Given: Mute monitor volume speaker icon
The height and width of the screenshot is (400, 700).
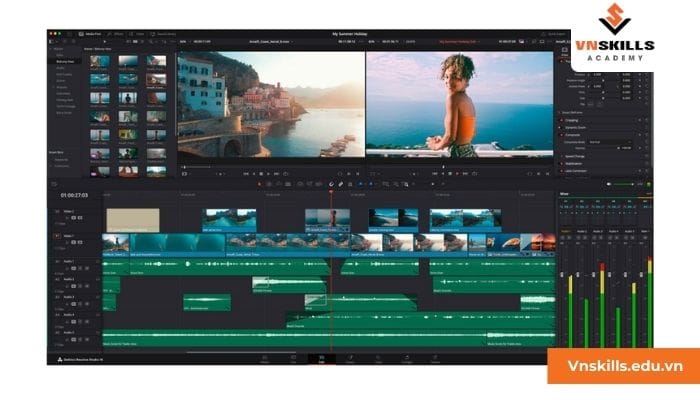Looking at the screenshot, I should click(x=608, y=184).
